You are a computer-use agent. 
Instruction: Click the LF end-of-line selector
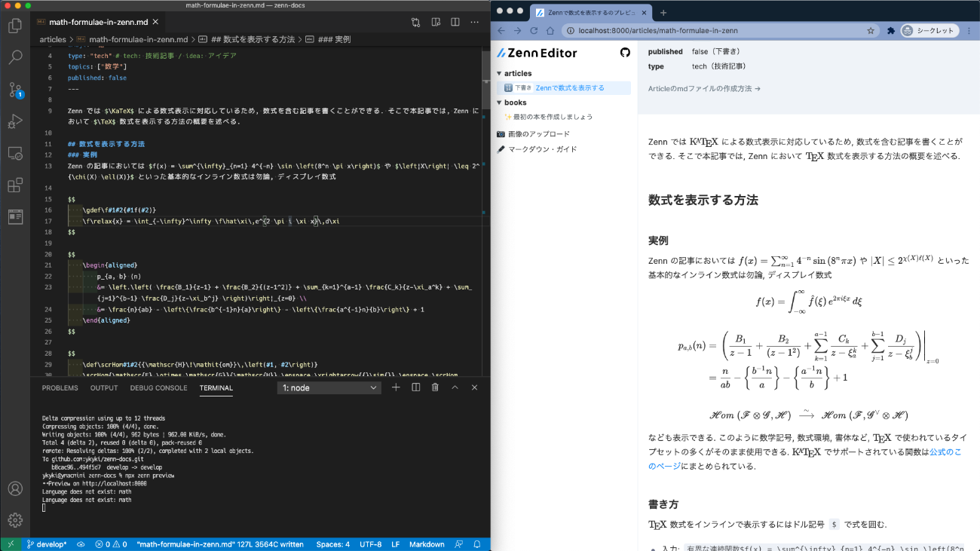click(x=396, y=544)
